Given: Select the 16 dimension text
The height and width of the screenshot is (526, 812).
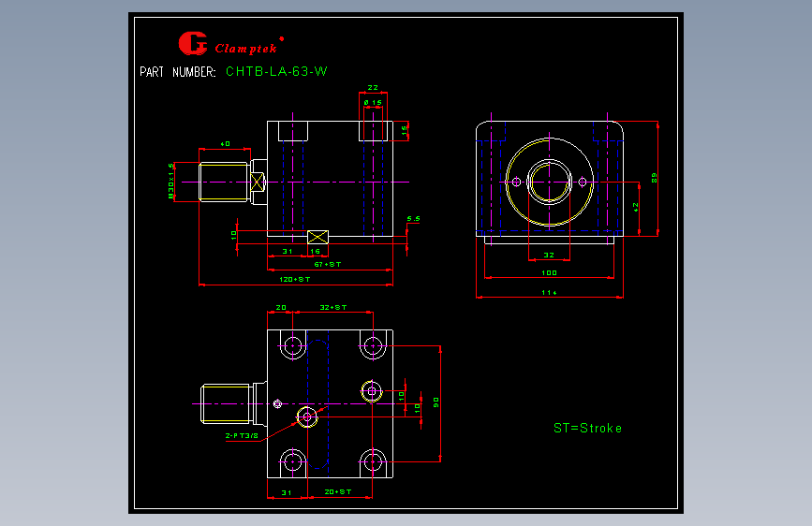Looking at the screenshot, I should (x=315, y=251).
